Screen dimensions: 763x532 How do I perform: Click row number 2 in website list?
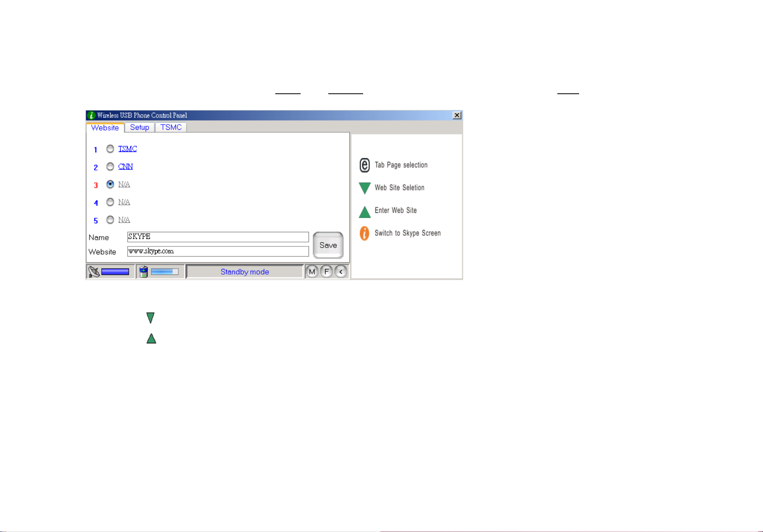pos(96,168)
